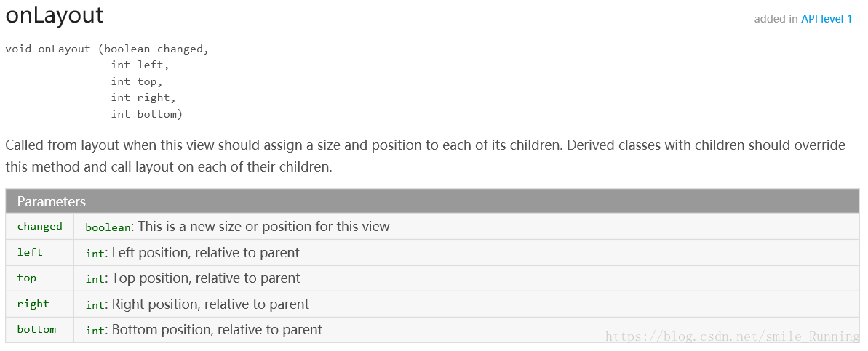Click the onLayout method heading
The image size is (868, 351).
(55, 15)
